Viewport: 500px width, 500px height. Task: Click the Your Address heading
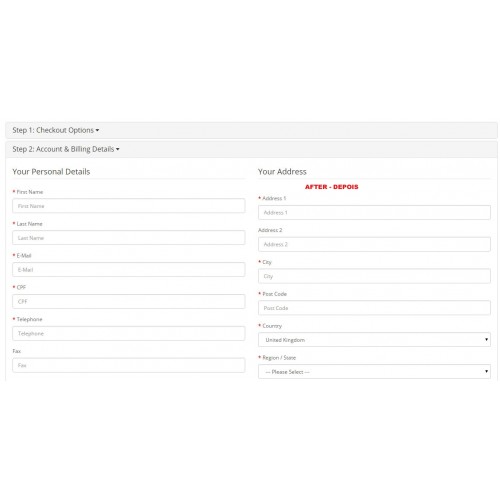point(282,172)
